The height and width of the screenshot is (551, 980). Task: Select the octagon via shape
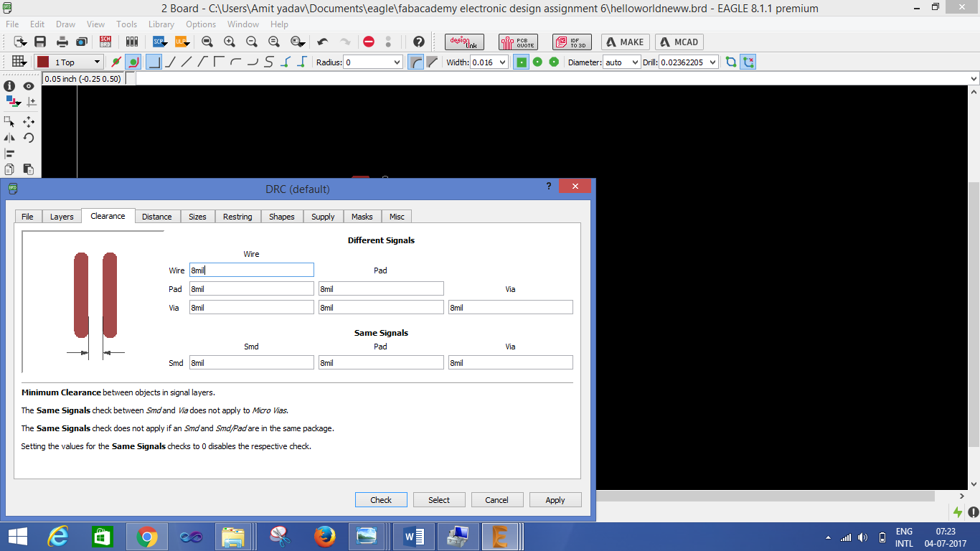click(x=554, y=62)
